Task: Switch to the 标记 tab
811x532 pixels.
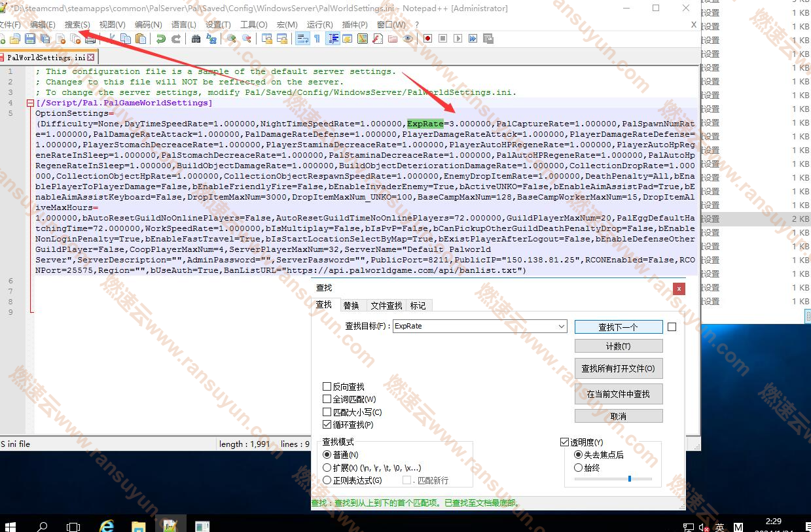Action: [x=418, y=306]
